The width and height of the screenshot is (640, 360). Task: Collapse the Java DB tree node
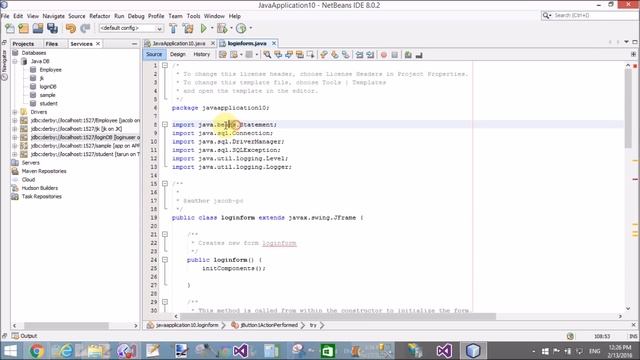tap(15, 61)
